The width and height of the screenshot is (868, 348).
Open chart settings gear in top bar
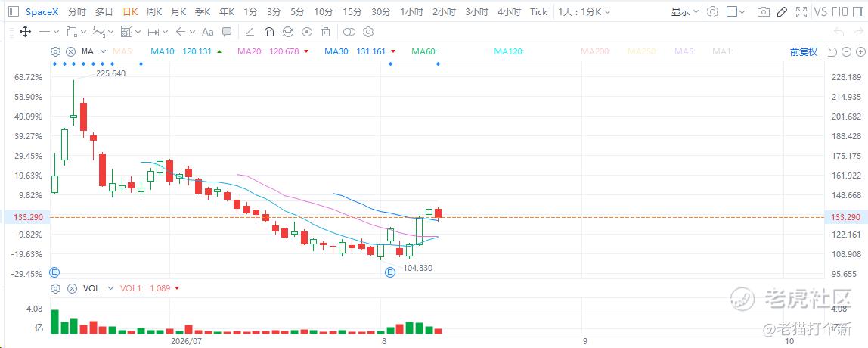coord(713,11)
